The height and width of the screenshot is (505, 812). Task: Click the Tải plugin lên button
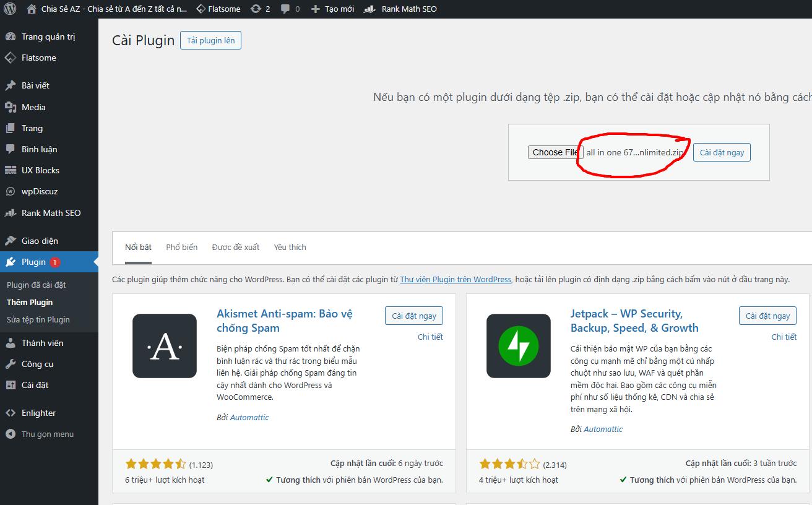[211, 40]
